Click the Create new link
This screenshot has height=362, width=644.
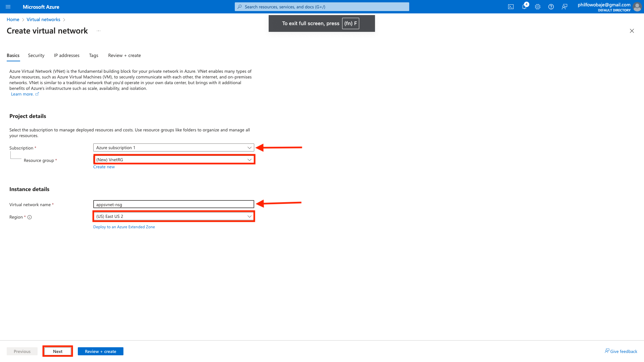104,167
